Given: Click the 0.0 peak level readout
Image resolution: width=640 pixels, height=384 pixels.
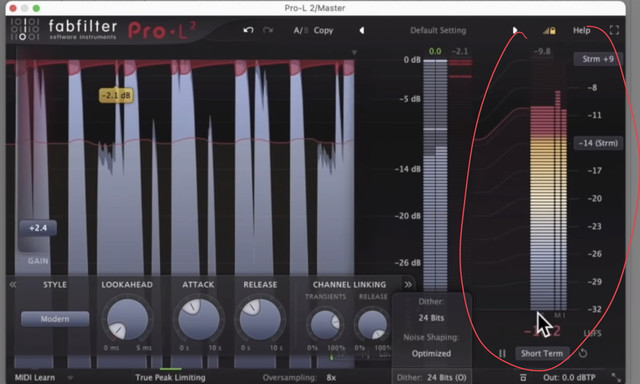Looking at the screenshot, I should point(435,51).
